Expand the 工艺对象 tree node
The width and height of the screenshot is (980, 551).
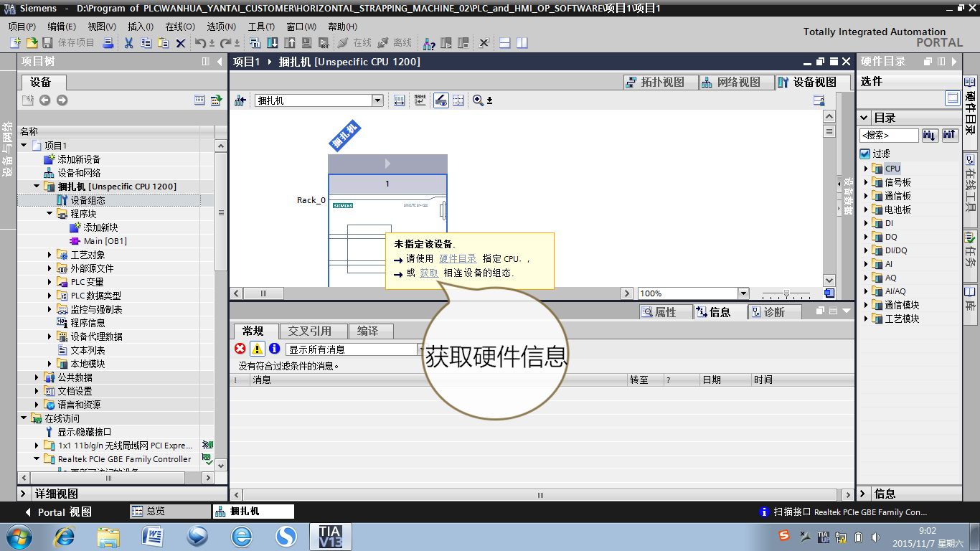pyautogui.click(x=50, y=255)
